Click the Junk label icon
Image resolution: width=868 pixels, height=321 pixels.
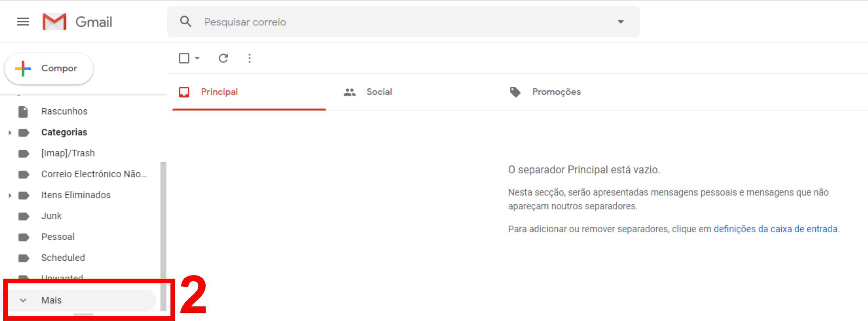[x=24, y=216]
